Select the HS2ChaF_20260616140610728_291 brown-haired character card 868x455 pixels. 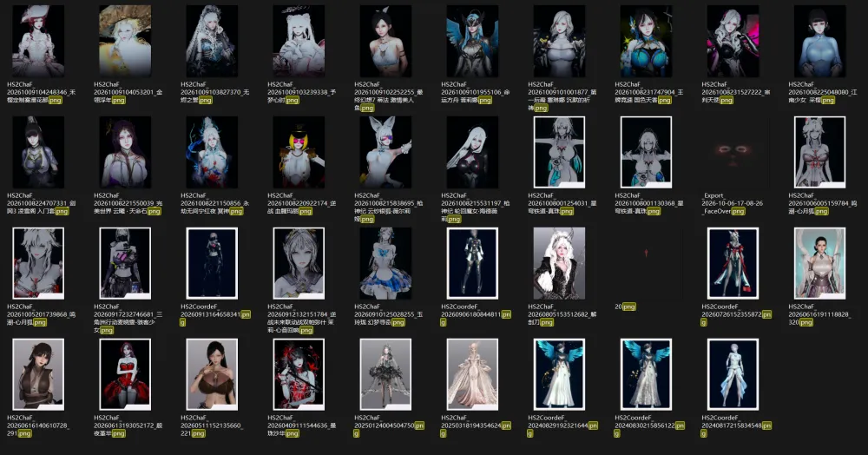38,375
